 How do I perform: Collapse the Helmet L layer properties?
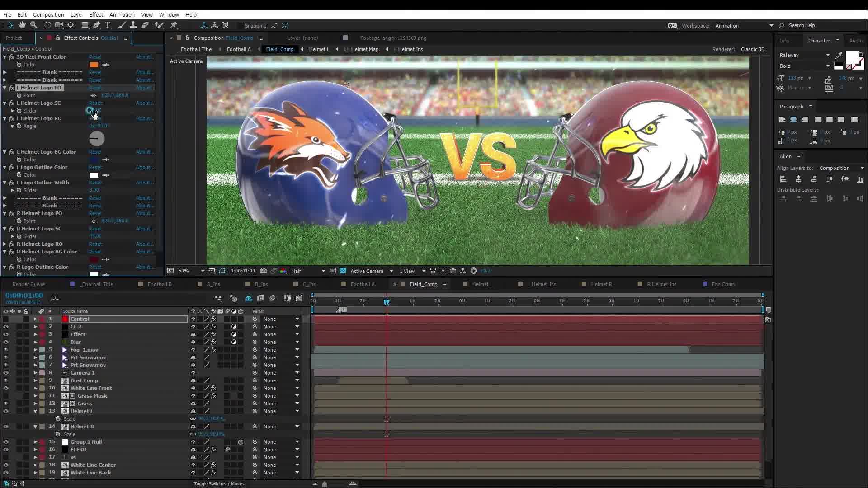click(x=35, y=411)
